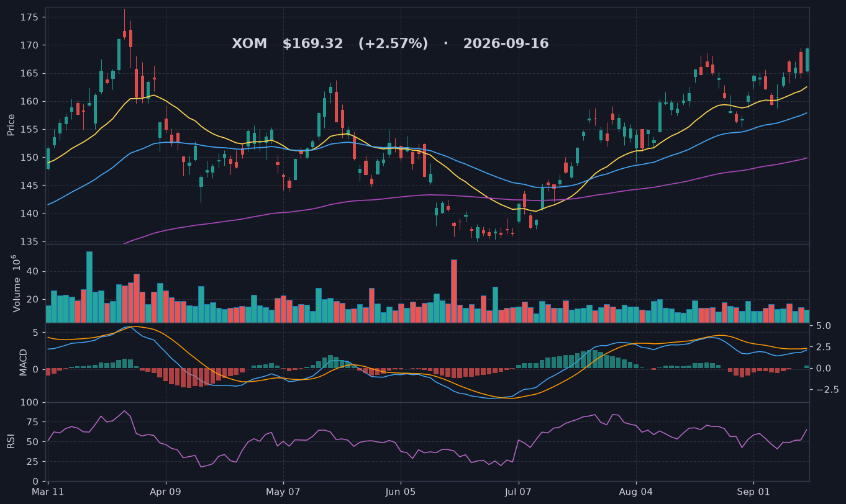The height and width of the screenshot is (504, 846).
Task: Click the 40 tick on the volume axis
Action: tap(33, 272)
